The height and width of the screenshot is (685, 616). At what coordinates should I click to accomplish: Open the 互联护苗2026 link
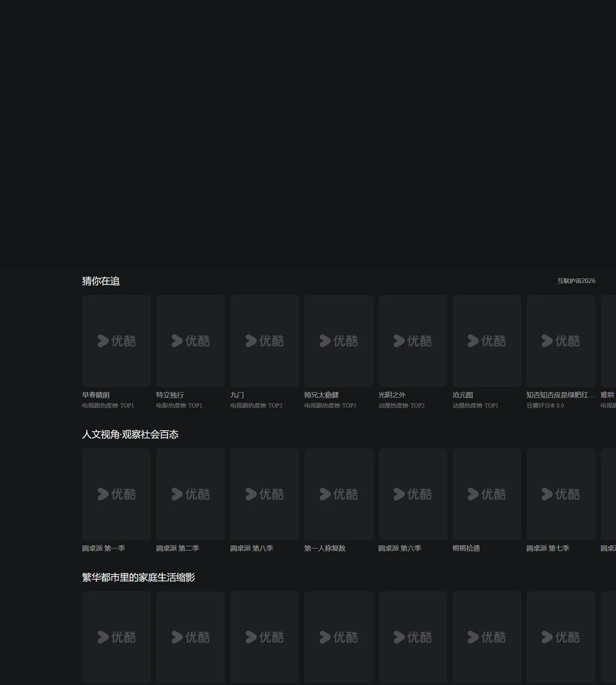(576, 281)
